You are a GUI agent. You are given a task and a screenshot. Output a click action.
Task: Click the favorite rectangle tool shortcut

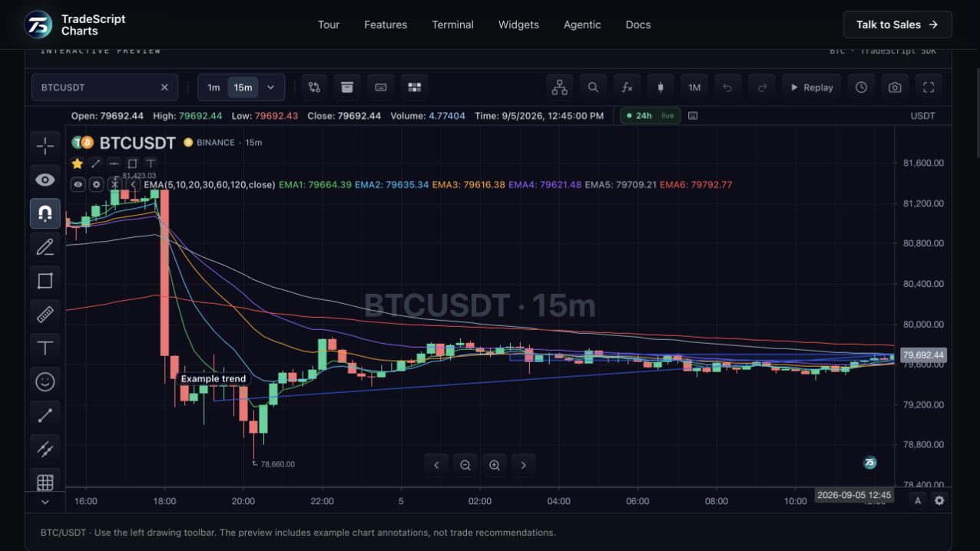click(x=132, y=163)
